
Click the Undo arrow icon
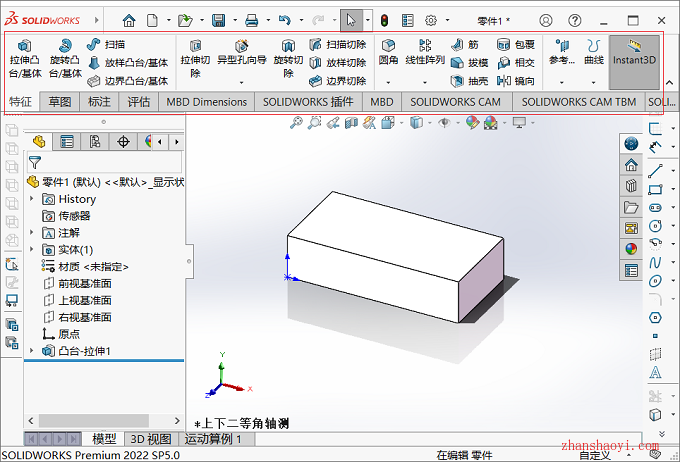point(284,20)
